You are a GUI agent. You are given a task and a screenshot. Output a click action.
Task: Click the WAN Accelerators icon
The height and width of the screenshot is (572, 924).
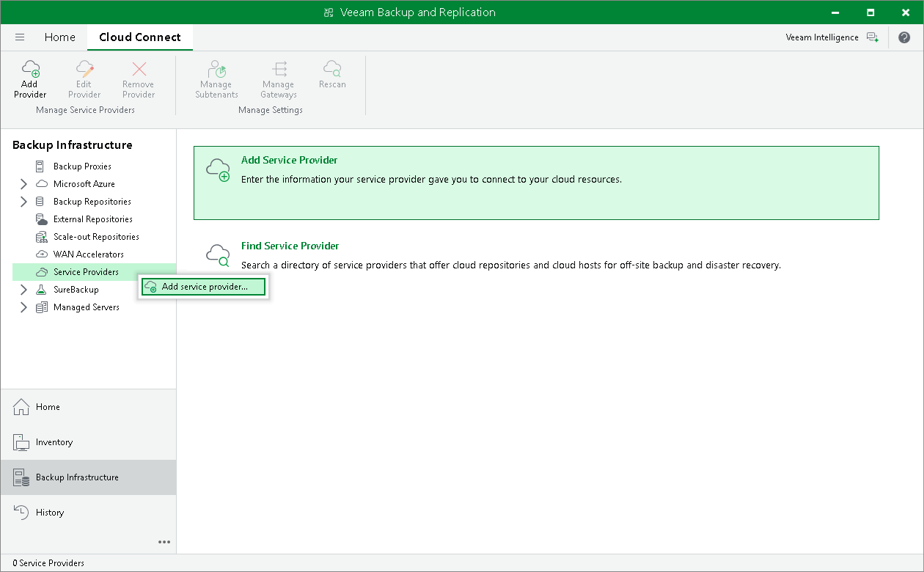[40, 254]
